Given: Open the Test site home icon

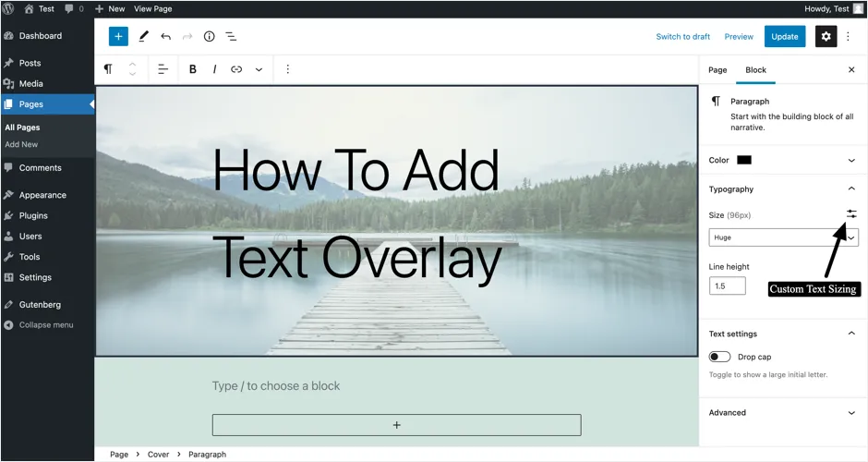Looking at the screenshot, I should (x=40, y=8).
